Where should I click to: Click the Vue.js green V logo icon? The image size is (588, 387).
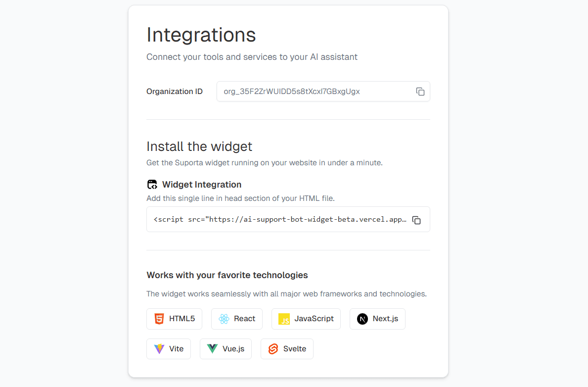click(212, 348)
